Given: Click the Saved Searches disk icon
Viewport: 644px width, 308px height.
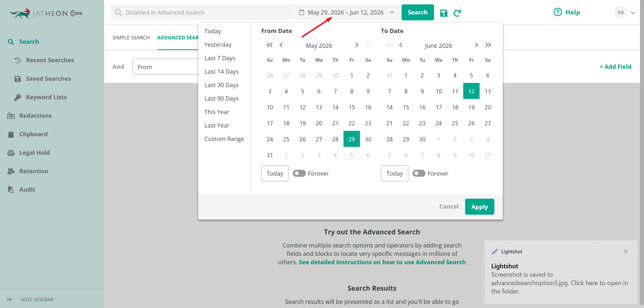Looking at the screenshot, I should 17,79.
